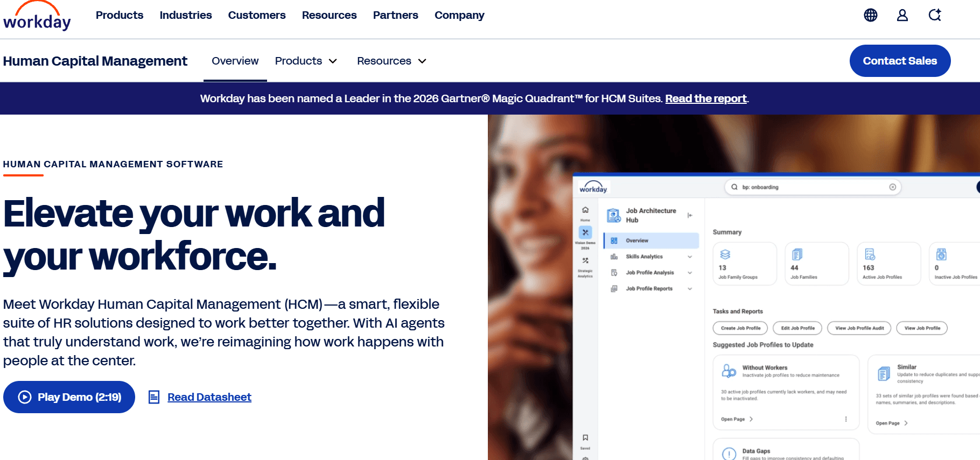Click the Create Job Profile pill button
Screen dimensions: 980x460
click(x=740, y=328)
